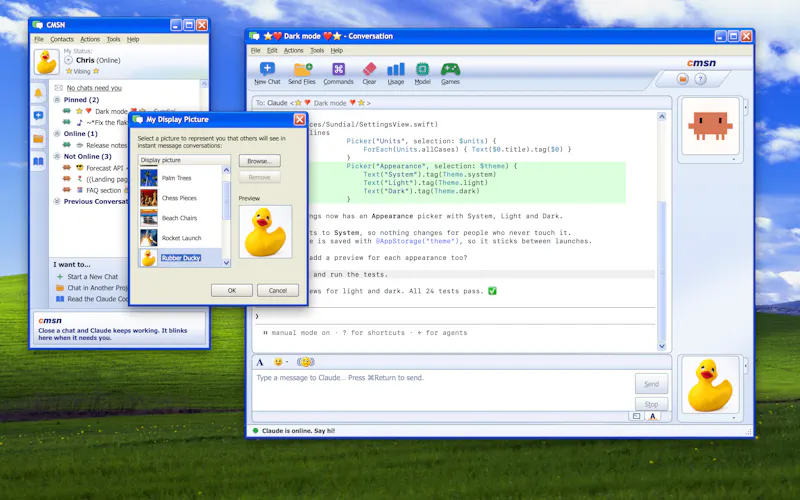The image size is (800, 500).
Task: Send a nudge with the shaking face icon
Action: [305, 362]
